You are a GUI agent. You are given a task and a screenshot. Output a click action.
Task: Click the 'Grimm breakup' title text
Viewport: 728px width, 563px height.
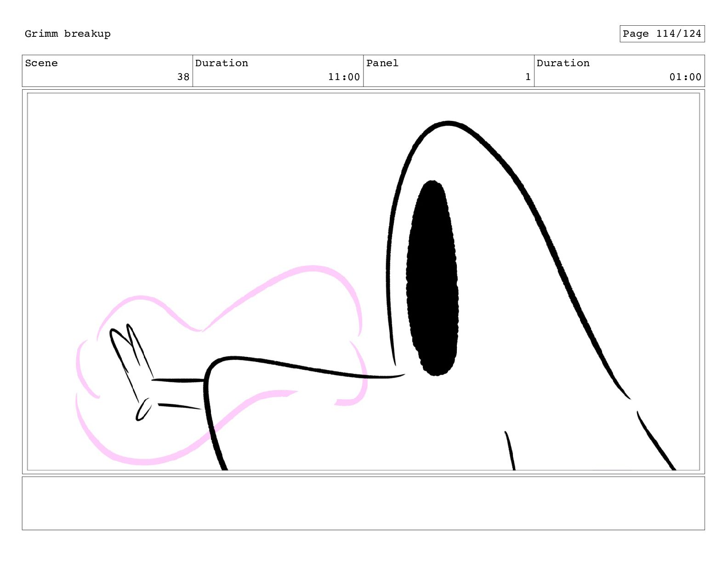pyautogui.click(x=68, y=34)
